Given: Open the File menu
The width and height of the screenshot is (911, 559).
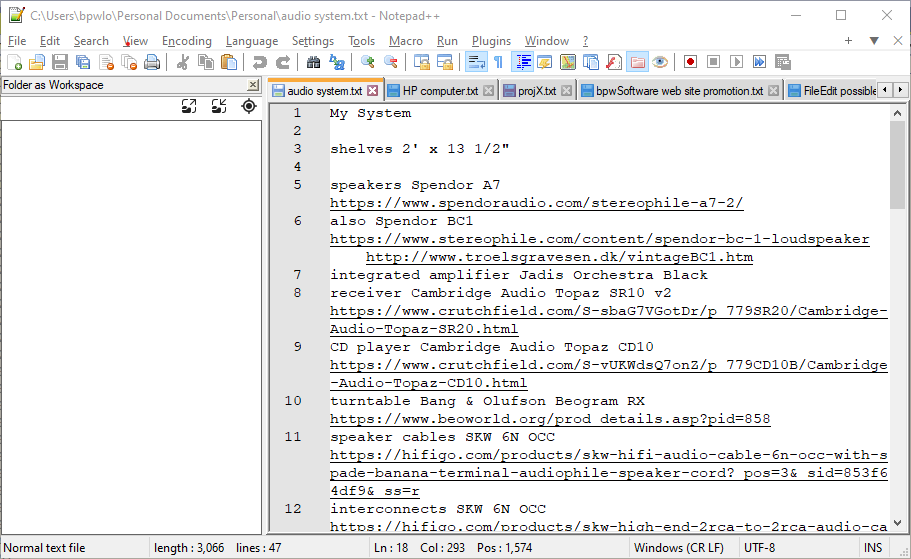Looking at the screenshot, I should point(17,41).
